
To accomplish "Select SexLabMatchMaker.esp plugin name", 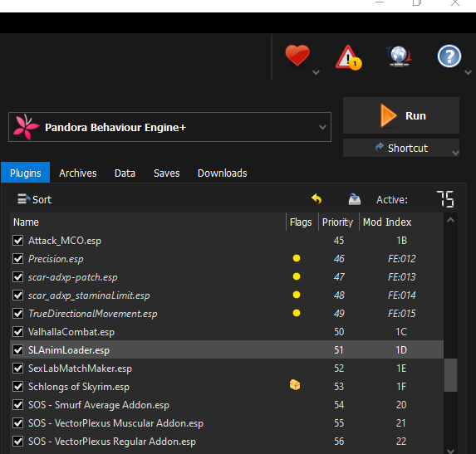I will pos(80,369).
